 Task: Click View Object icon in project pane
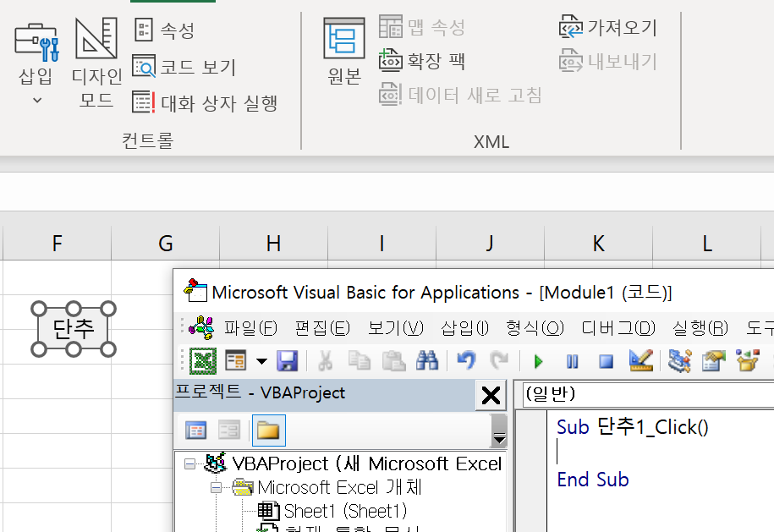[x=229, y=431]
